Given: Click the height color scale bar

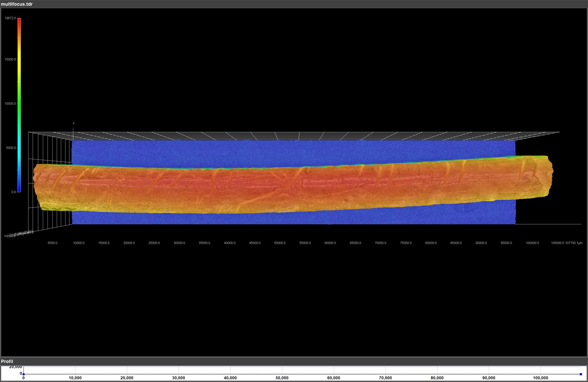Looking at the screenshot, I should click(x=19, y=105).
